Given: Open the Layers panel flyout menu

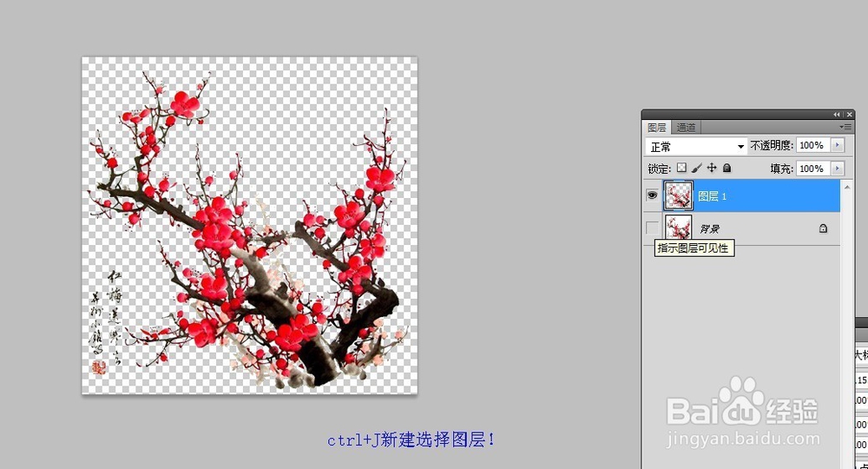Looking at the screenshot, I should tap(845, 128).
